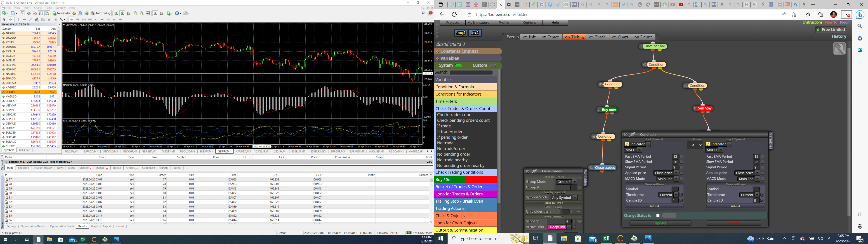Viewport: 868px width, 244px height.
Task: Toggle right operand Candle ID checkbox
Action: click(x=762, y=201)
